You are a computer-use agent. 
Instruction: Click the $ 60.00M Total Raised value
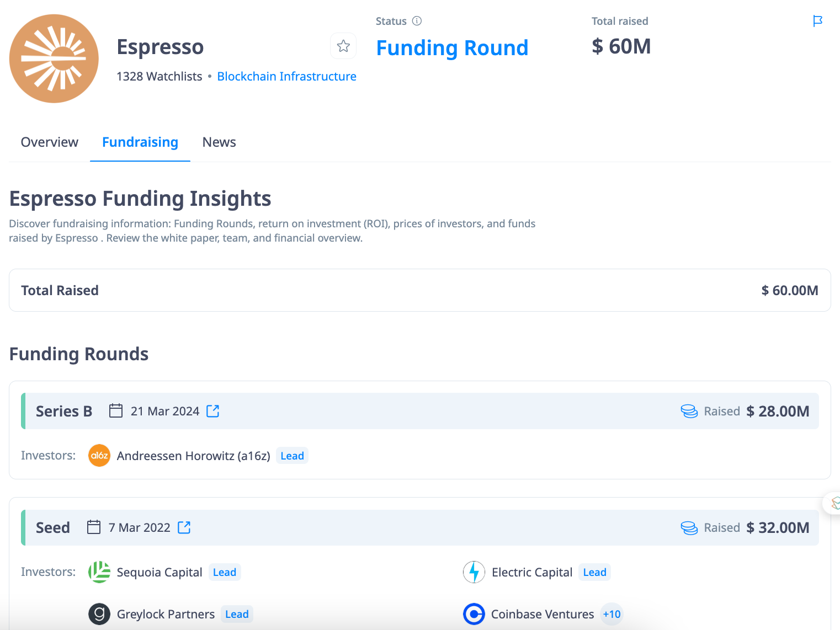click(x=790, y=290)
